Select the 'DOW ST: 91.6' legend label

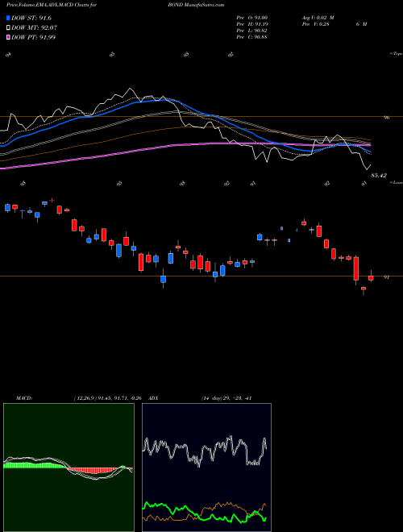pos(31,18)
